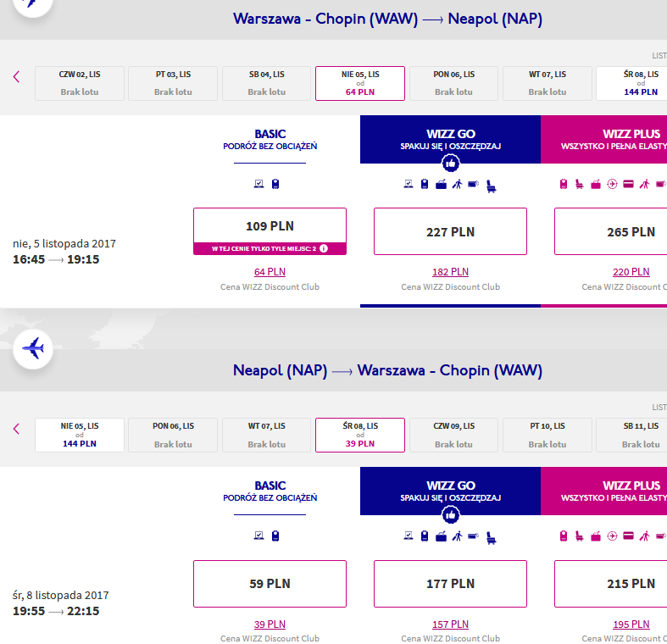Select outbound date ŚR 08, LIS 144 PLN
The height and width of the screenshot is (644, 667).
coord(631,83)
